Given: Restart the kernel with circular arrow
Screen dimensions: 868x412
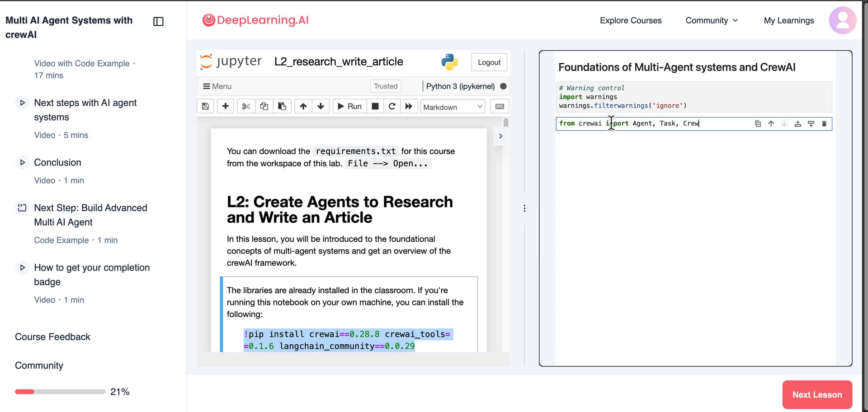Looking at the screenshot, I should coord(392,106).
